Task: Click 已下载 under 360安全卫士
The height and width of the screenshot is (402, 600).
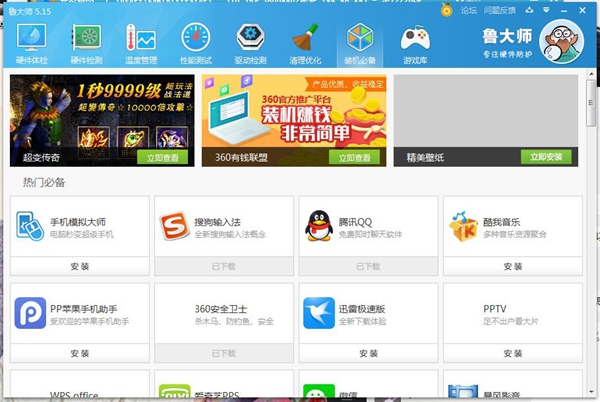Action: [x=224, y=353]
